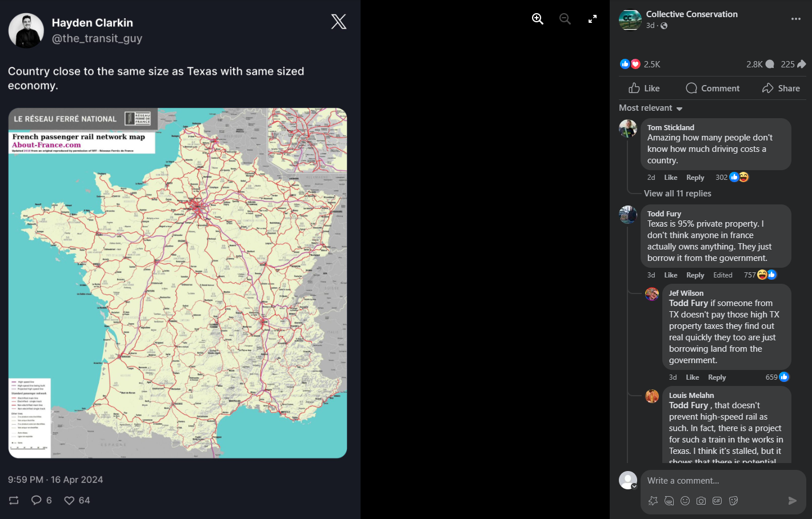Open Todd Fury's name link
This screenshot has width=812, height=519.
coord(664,214)
